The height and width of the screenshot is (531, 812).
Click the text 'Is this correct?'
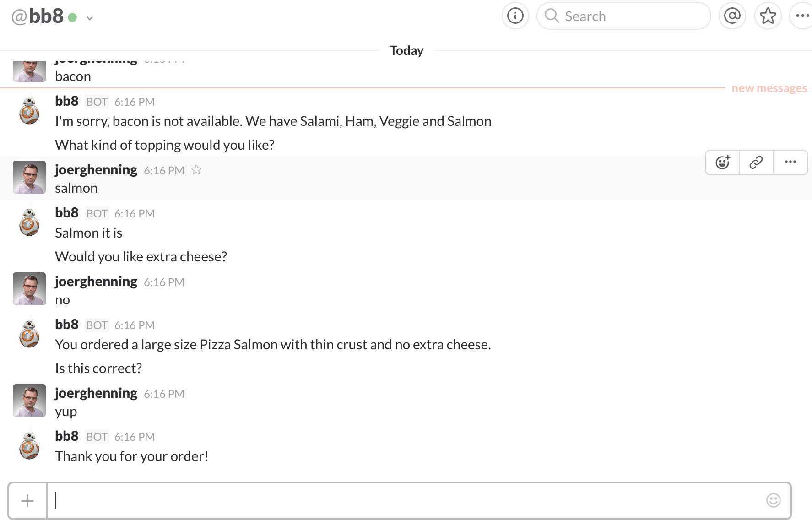pyautogui.click(x=98, y=368)
